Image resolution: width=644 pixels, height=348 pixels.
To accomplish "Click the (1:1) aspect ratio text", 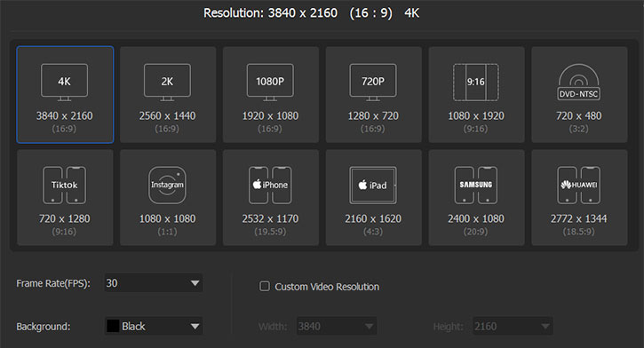I will [x=167, y=232].
